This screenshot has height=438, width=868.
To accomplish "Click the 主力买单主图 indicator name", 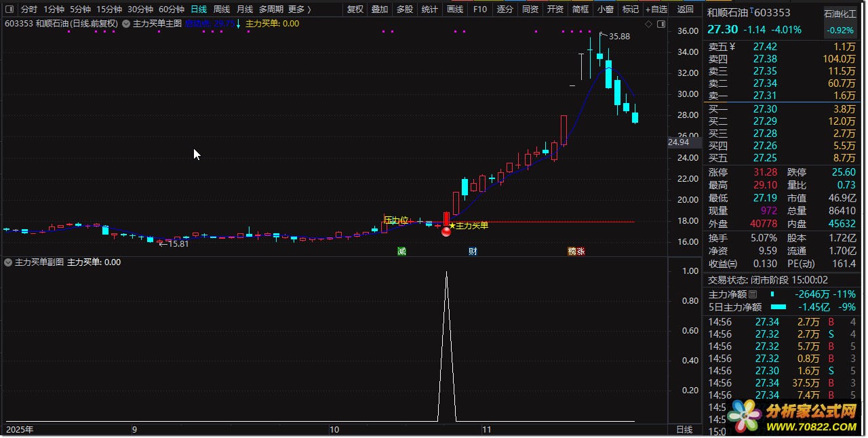I will tap(157, 24).
